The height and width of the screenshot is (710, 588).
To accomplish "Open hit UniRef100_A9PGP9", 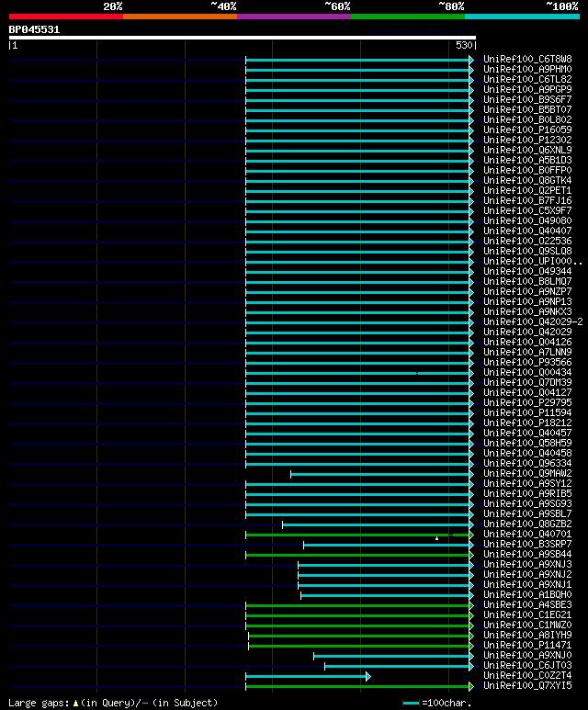I will pyautogui.click(x=527, y=90).
